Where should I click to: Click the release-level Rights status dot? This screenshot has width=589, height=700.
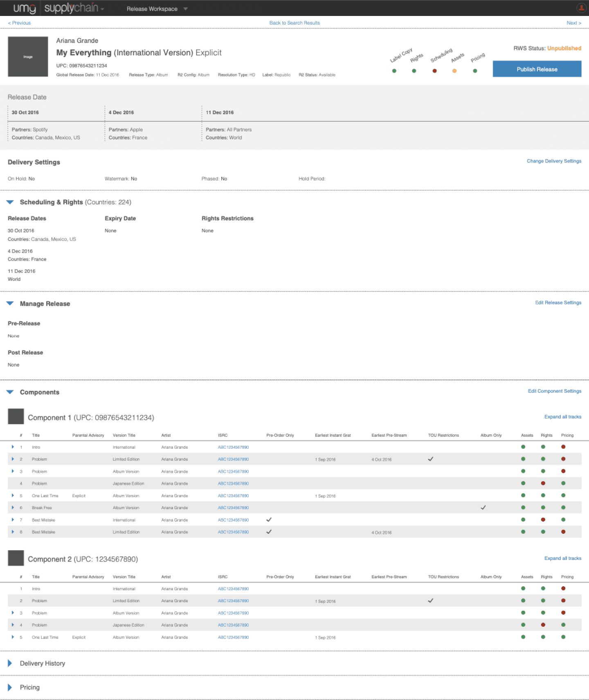pos(414,71)
